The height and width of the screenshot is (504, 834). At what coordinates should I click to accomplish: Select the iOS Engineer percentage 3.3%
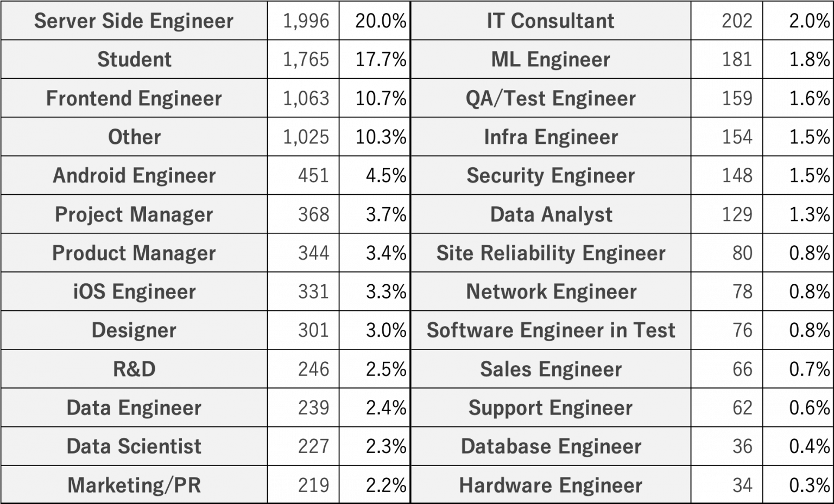click(375, 292)
